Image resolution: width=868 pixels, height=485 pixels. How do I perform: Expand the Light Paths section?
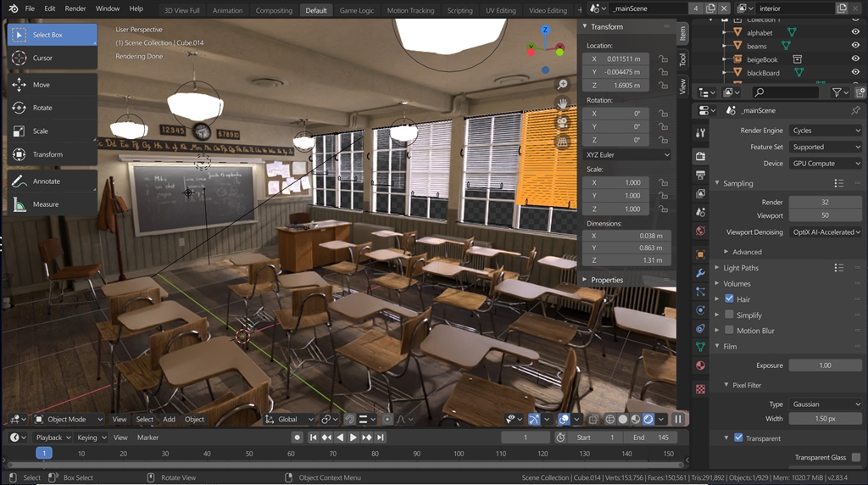click(741, 268)
